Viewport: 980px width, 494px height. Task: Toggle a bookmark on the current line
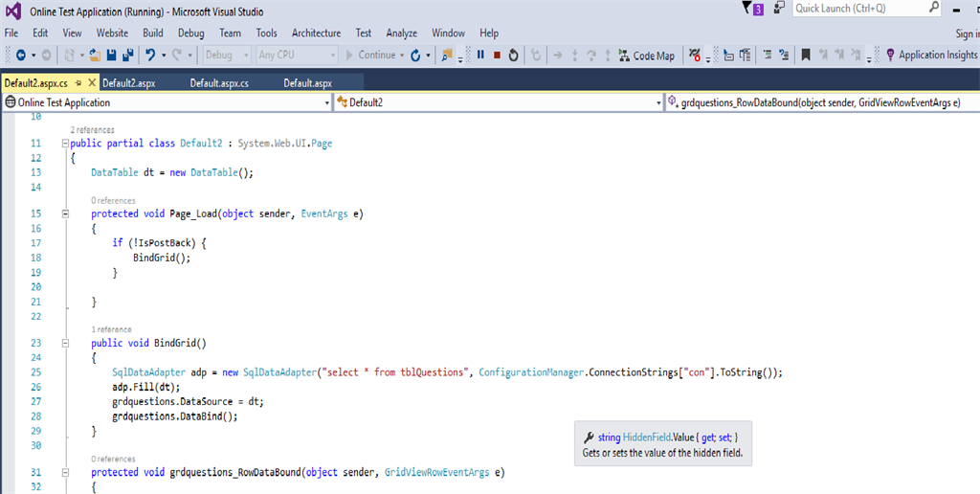pyautogui.click(x=807, y=56)
